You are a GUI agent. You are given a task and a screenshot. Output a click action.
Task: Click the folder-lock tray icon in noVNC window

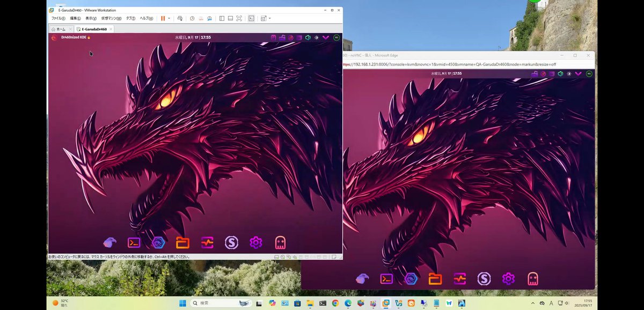pyautogui.click(x=535, y=74)
